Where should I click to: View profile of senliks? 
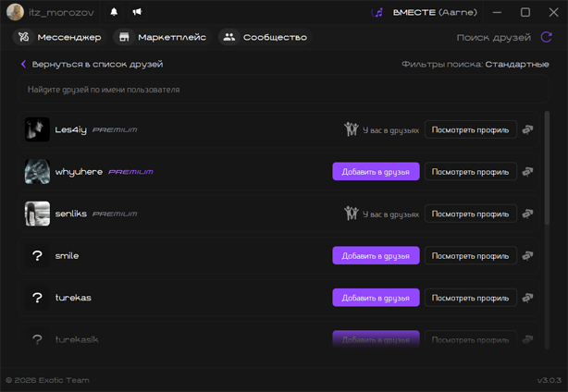click(x=470, y=214)
